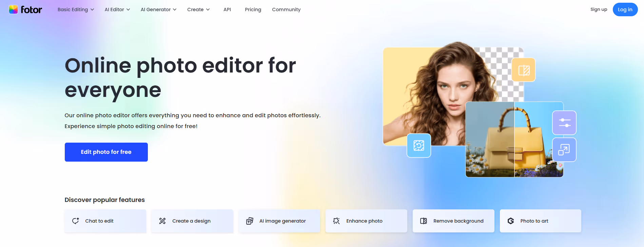
Task: Open the Chat to edit feature
Action: click(x=105, y=221)
